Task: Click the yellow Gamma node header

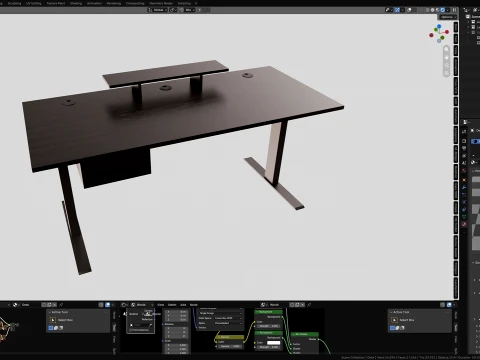Action: 230,337
